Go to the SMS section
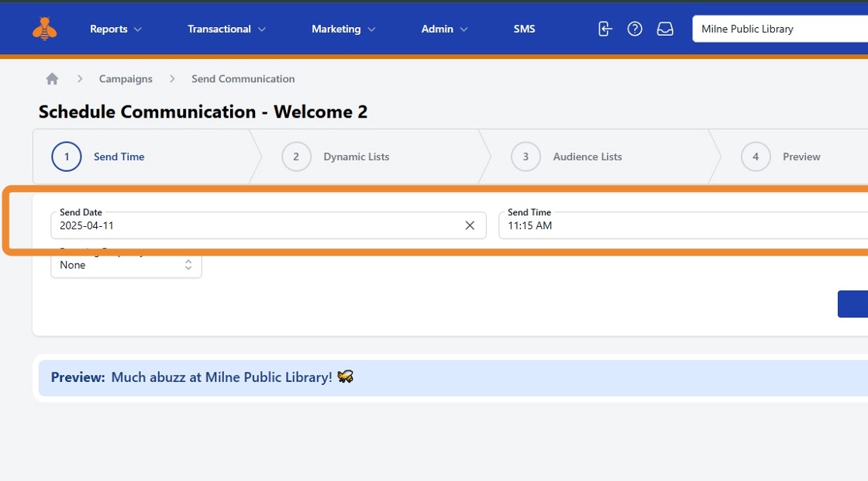This screenshot has width=868, height=481. [x=524, y=29]
